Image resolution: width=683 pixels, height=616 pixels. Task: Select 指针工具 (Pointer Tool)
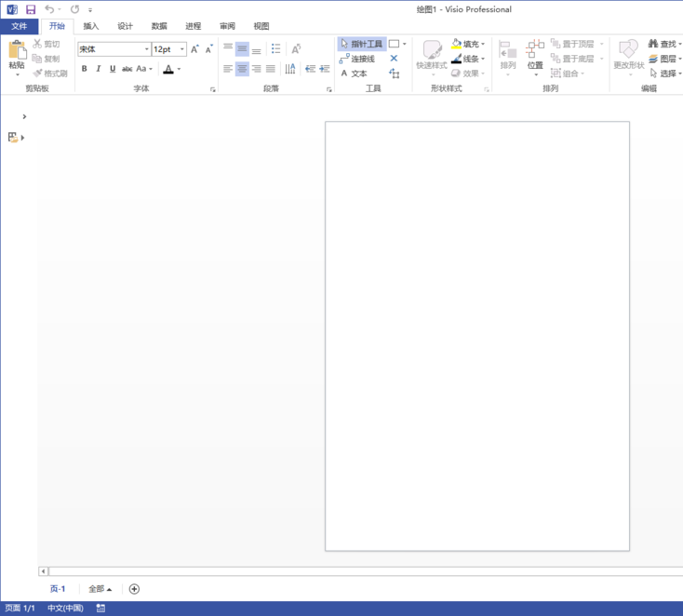tap(362, 44)
